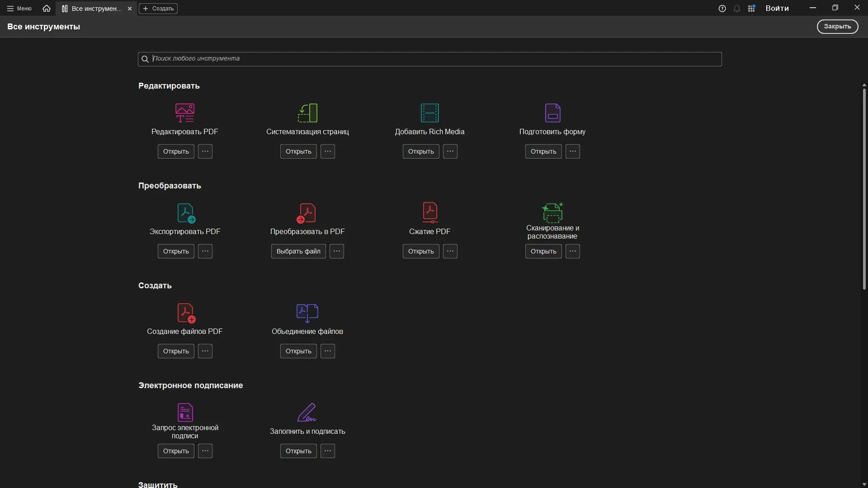Click the tool search field
Screen dimensions: 868x488
click(x=429, y=59)
